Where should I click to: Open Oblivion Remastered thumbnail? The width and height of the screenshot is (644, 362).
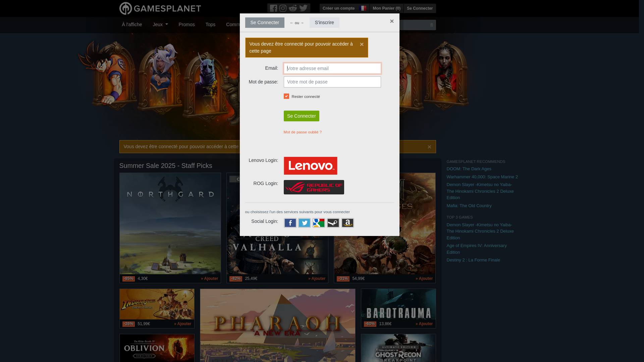[x=157, y=348]
